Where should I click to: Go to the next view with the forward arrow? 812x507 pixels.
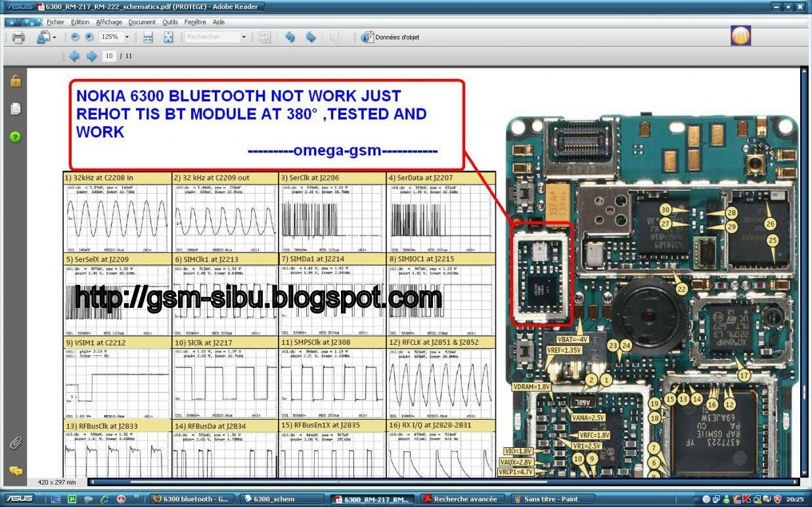point(310,37)
